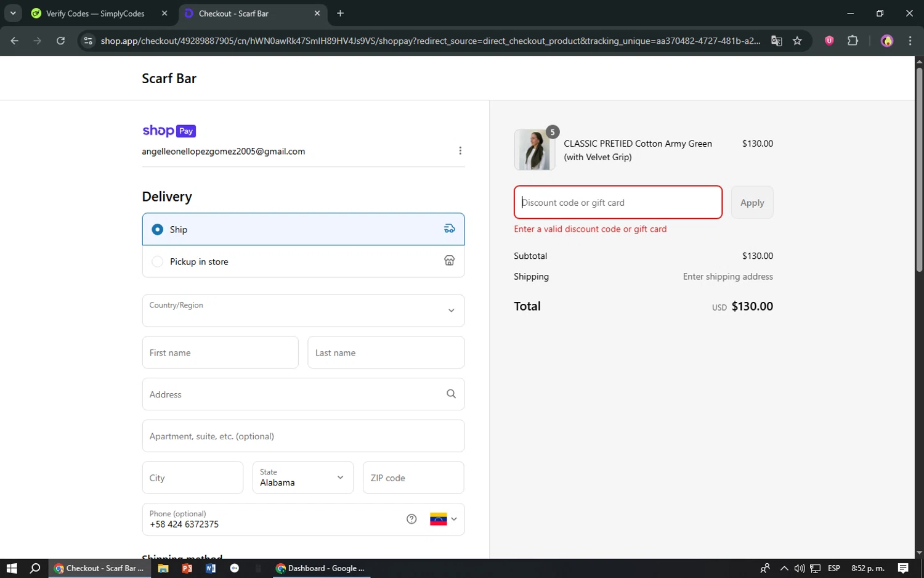Click the page vertical scrollbar
Image resolution: width=924 pixels, height=578 pixels.
919,169
